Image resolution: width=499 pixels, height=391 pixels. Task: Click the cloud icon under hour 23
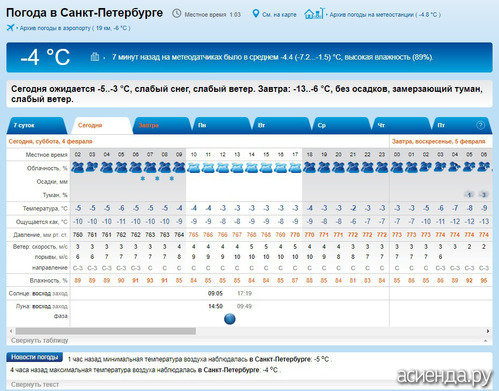[382, 167]
